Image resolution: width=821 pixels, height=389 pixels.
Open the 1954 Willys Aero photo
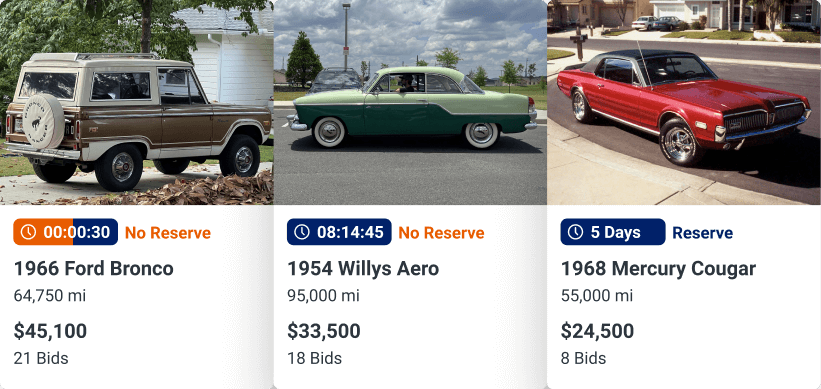click(410, 102)
